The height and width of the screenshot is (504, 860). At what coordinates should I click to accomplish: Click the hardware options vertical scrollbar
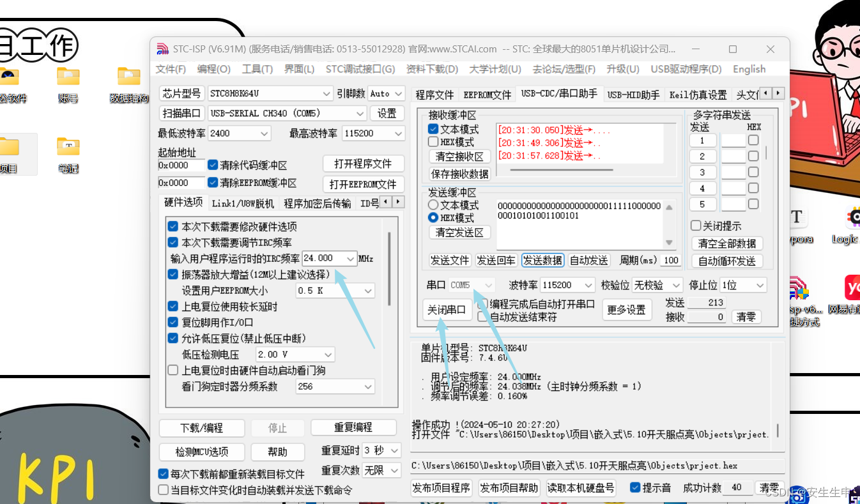click(389, 268)
